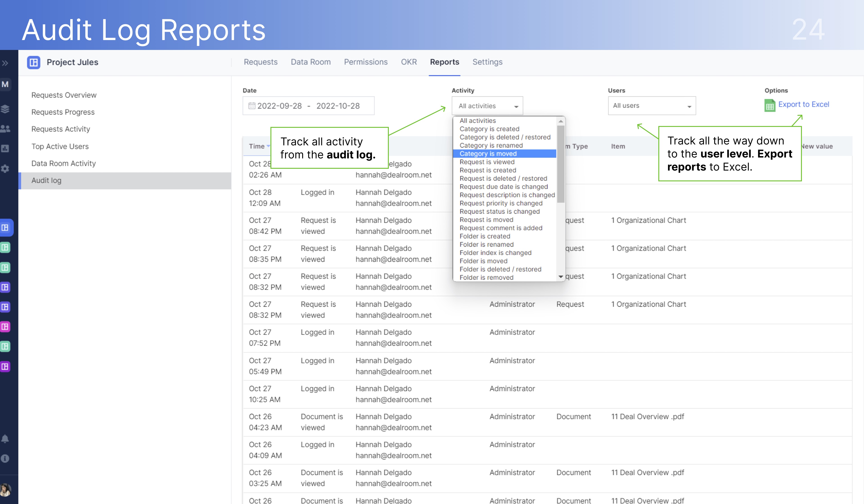
Task: Click the date range field
Action: click(x=308, y=106)
